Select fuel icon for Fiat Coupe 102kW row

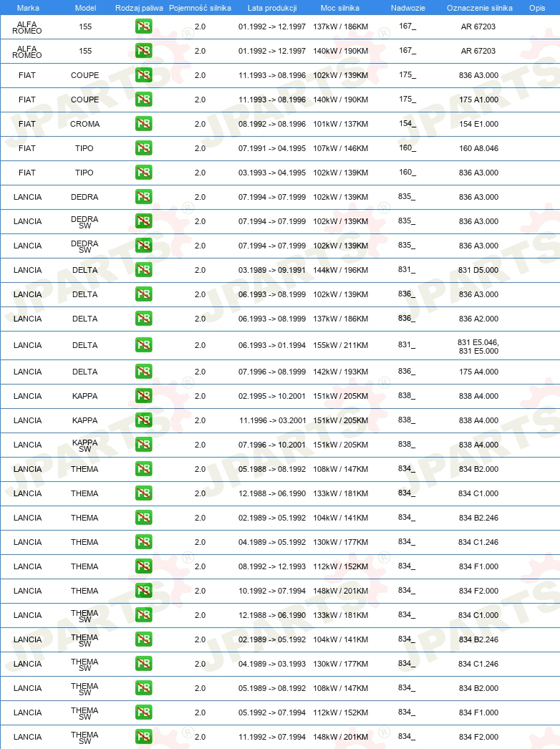143,75
